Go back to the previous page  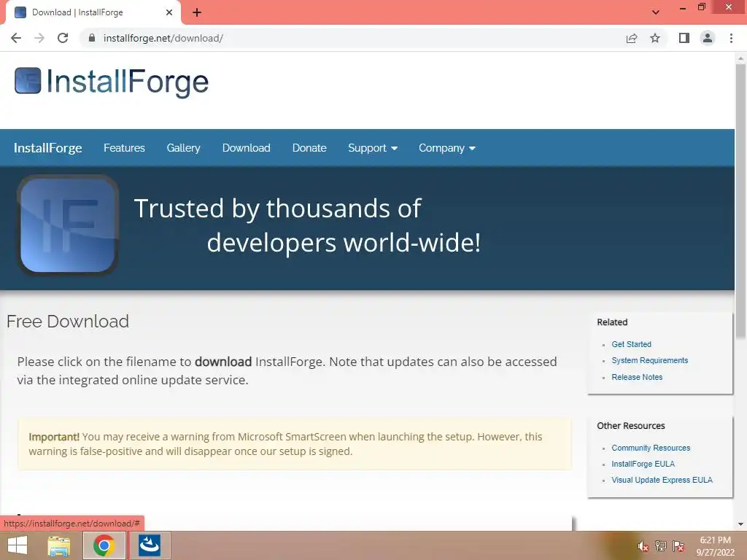coord(16,38)
